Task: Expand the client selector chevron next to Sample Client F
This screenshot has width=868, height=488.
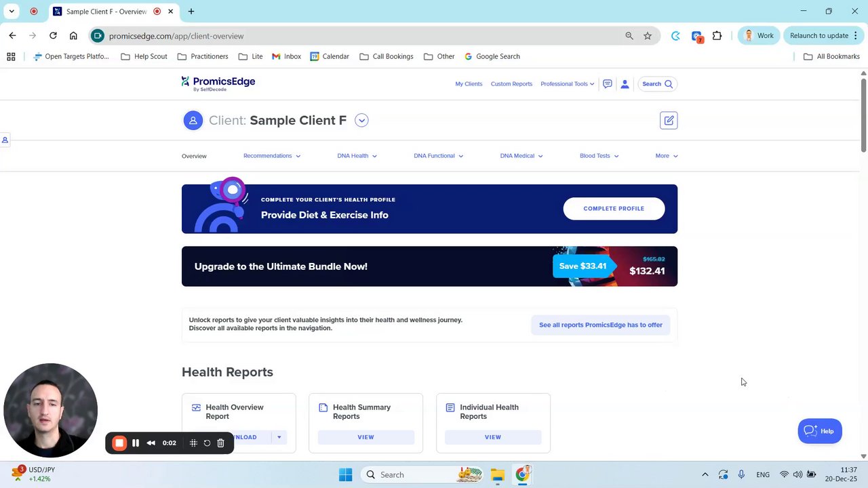Action: tap(361, 120)
